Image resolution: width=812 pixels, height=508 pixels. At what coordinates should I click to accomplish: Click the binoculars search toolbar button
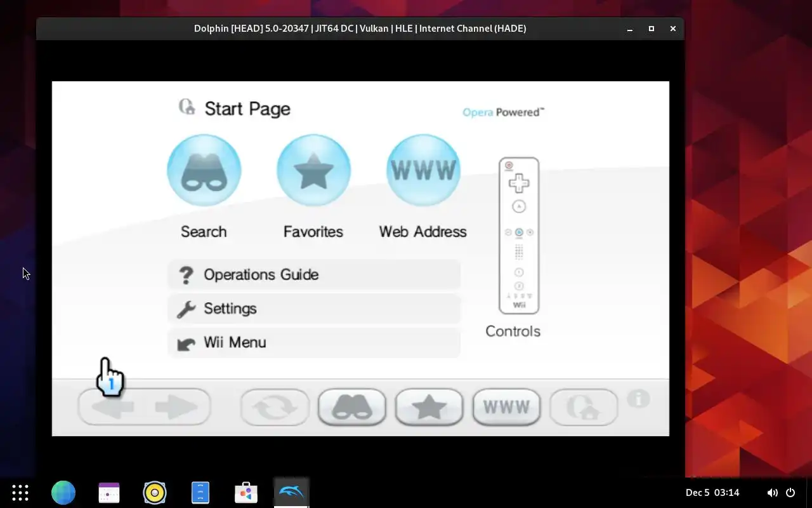click(352, 407)
